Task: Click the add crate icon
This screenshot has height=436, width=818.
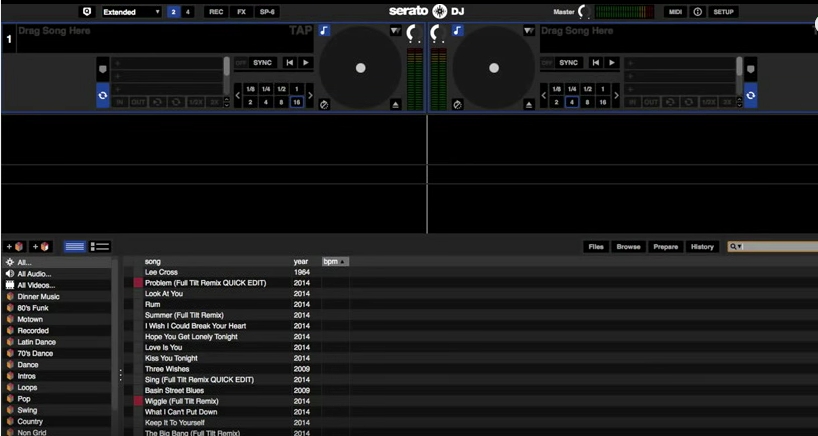Action: click(16, 246)
